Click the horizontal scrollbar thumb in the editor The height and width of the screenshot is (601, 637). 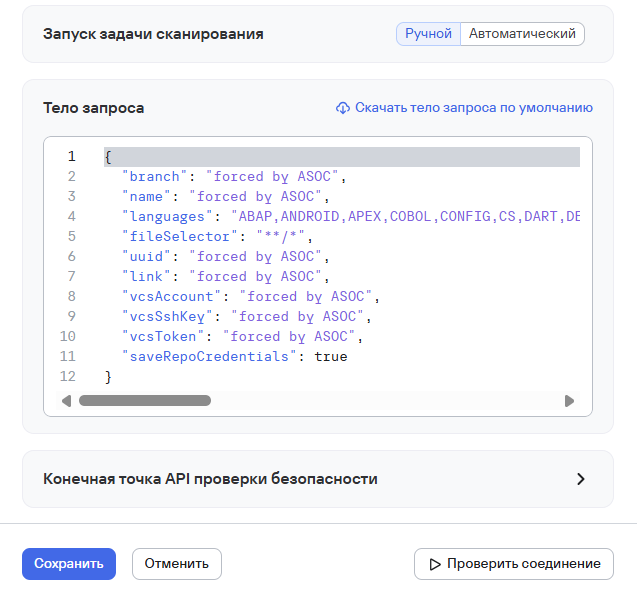pyautogui.click(x=145, y=401)
